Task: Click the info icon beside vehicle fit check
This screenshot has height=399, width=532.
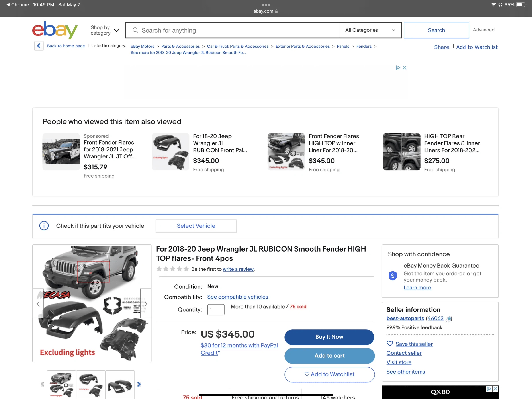Action: point(44,226)
